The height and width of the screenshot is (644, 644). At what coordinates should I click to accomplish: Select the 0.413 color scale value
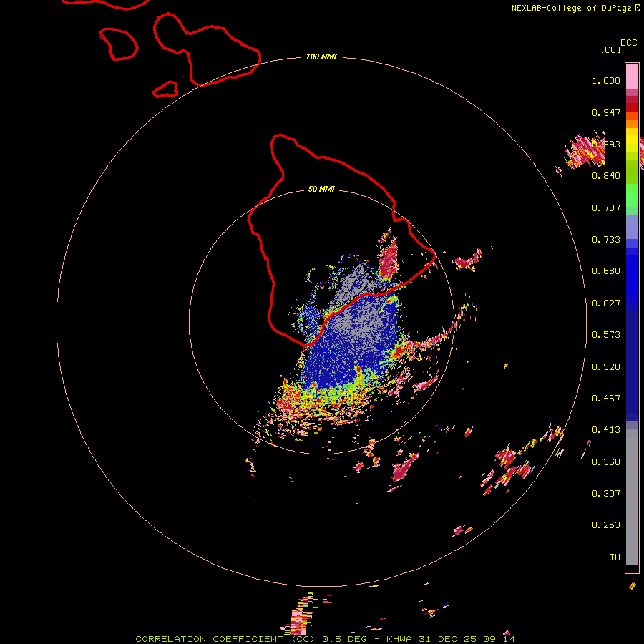606,430
